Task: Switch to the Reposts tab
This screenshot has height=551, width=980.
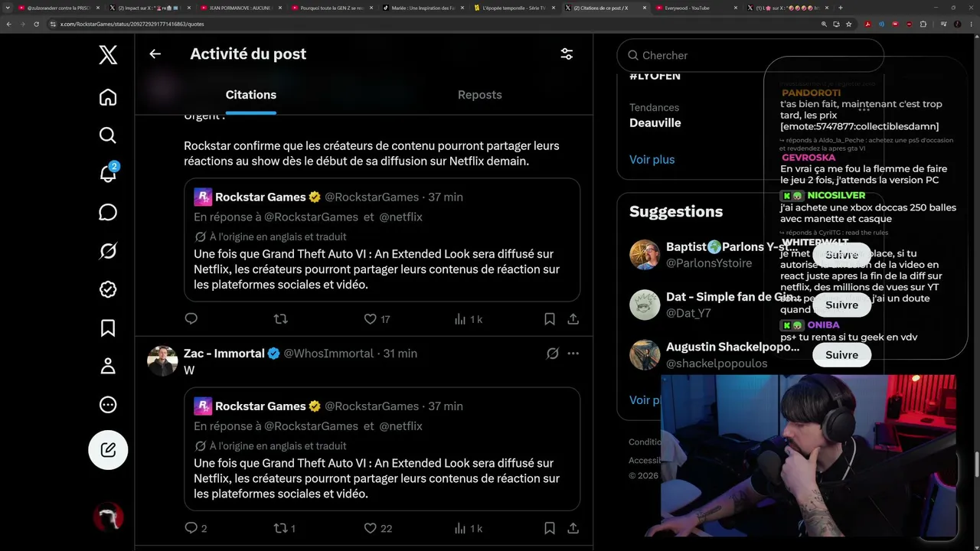Action: 480,95
